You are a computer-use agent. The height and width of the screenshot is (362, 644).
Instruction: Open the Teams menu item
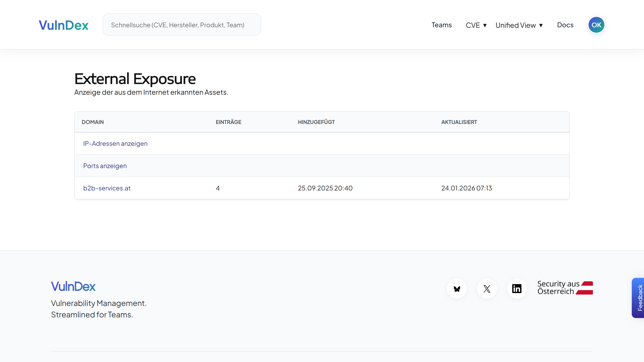441,25
